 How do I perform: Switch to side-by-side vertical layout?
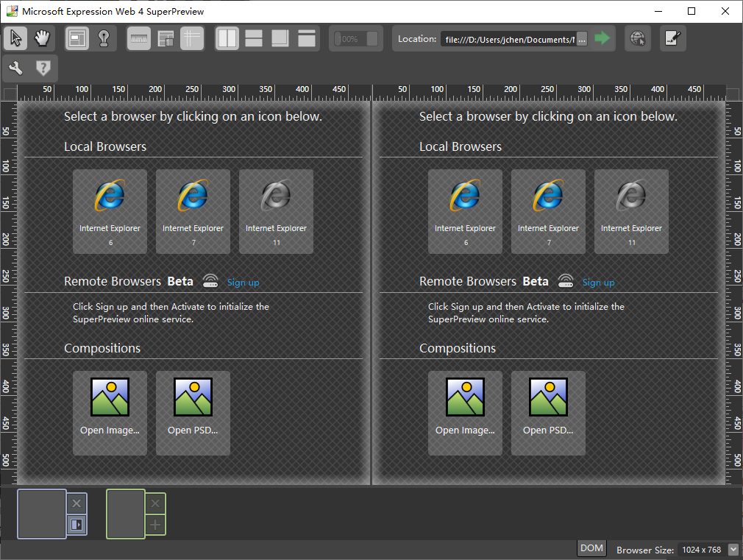click(227, 38)
